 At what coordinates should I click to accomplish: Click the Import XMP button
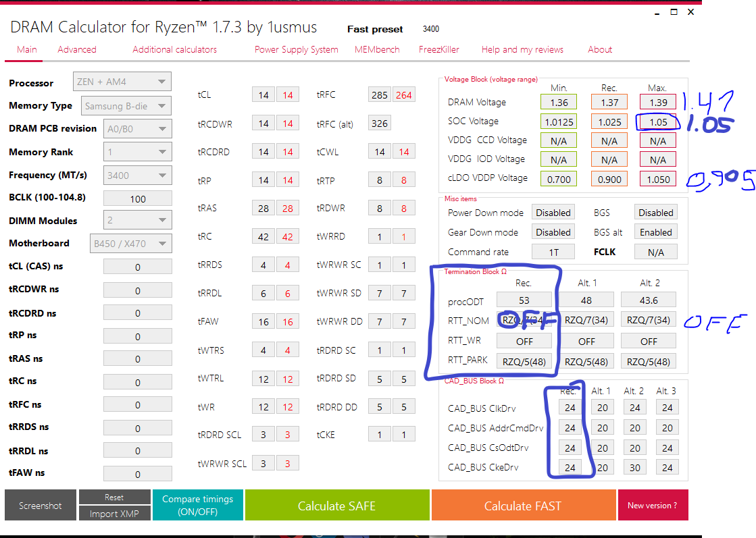pyautogui.click(x=114, y=514)
